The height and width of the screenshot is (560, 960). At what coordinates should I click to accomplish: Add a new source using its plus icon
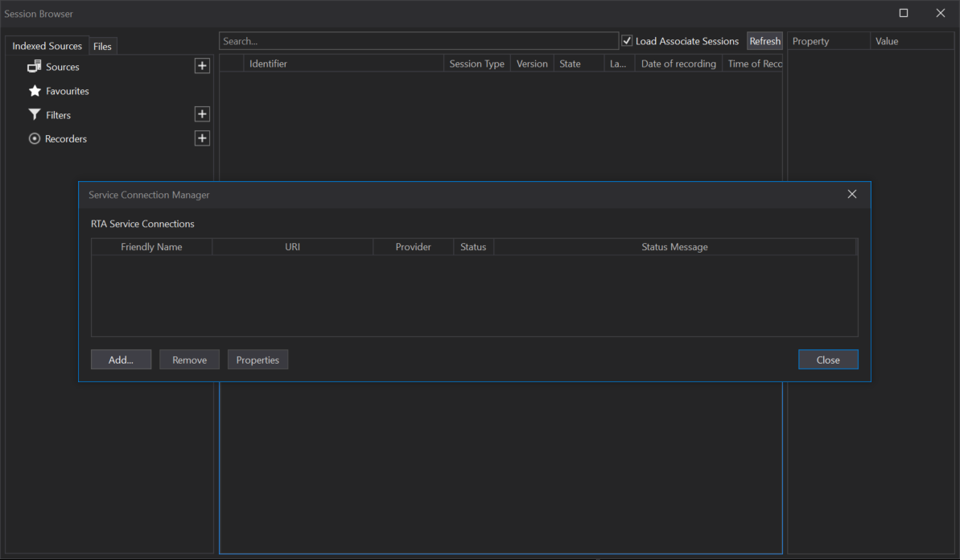pyautogui.click(x=202, y=65)
